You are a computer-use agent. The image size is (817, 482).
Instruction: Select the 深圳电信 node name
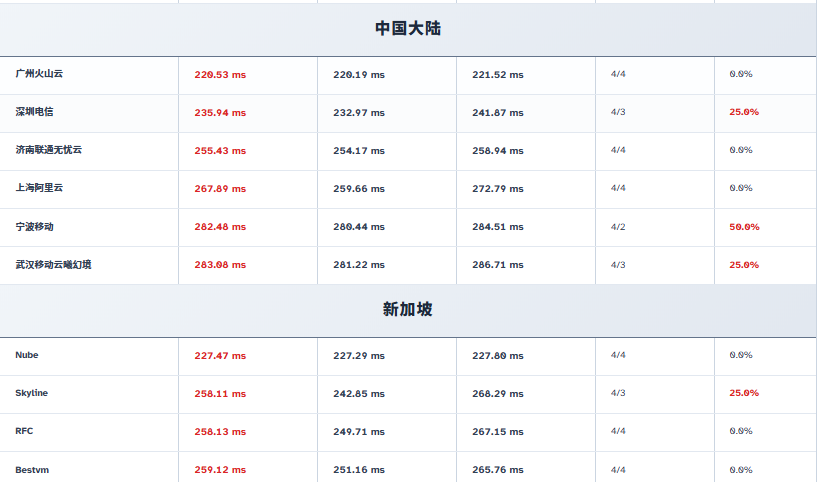click(x=34, y=112)
